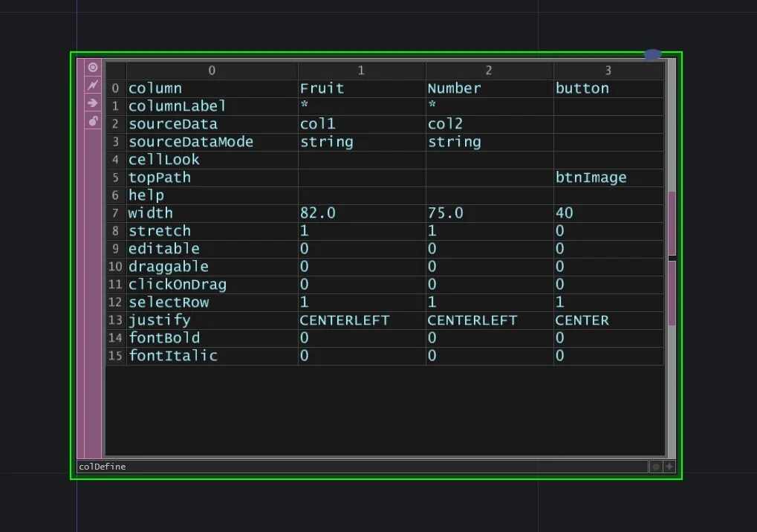The height and width of the screenshot is (532, 757).
Task: Click the 'Fruit' cell
Action: tap(362, 88)
